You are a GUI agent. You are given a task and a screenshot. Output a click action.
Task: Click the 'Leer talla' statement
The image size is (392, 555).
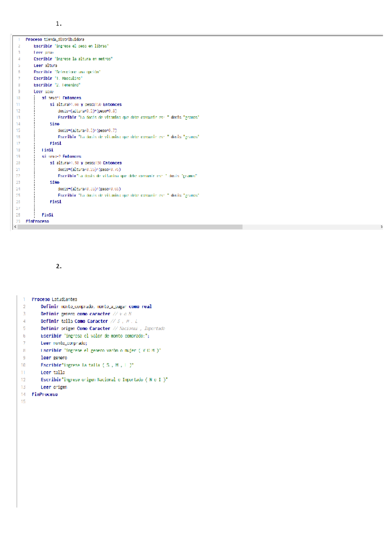[x=53, y=372]
